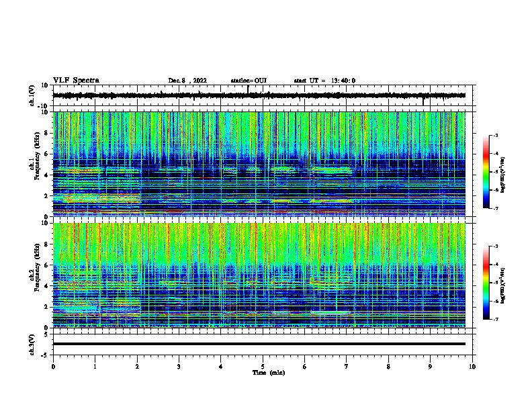
Task: Click the ch.1 spectrogram color bar
Action: [486, 172]
